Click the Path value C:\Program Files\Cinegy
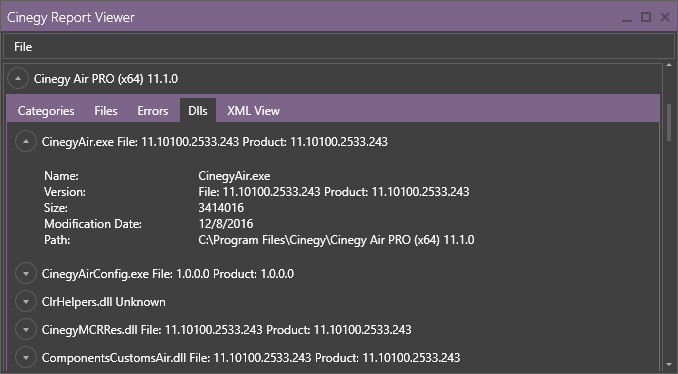Viewport: 678px width, 374px height. tap(336, 240)
